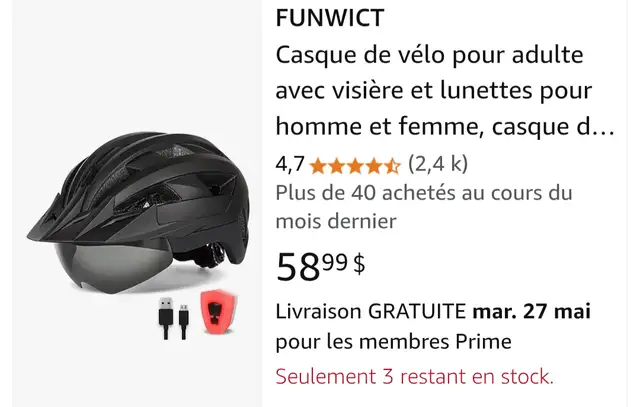The image size is (640, 407).
Task: Select the last half-filled star icon
Action: tap(392, 166)
